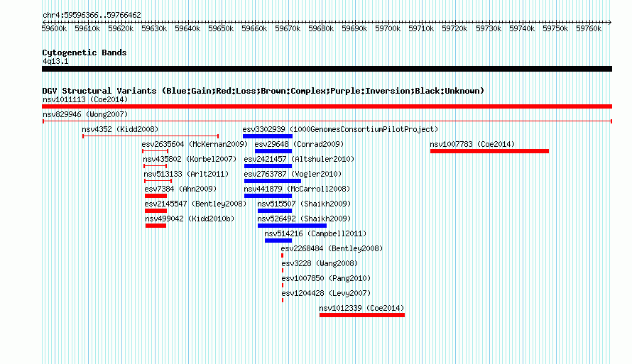Select the blue gain bar under esv2763787

[273, 181]
